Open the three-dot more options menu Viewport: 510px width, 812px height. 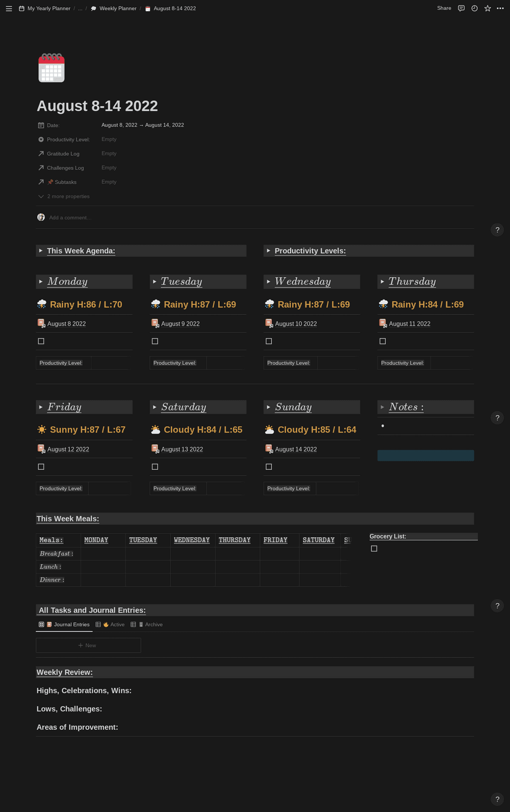500,9
